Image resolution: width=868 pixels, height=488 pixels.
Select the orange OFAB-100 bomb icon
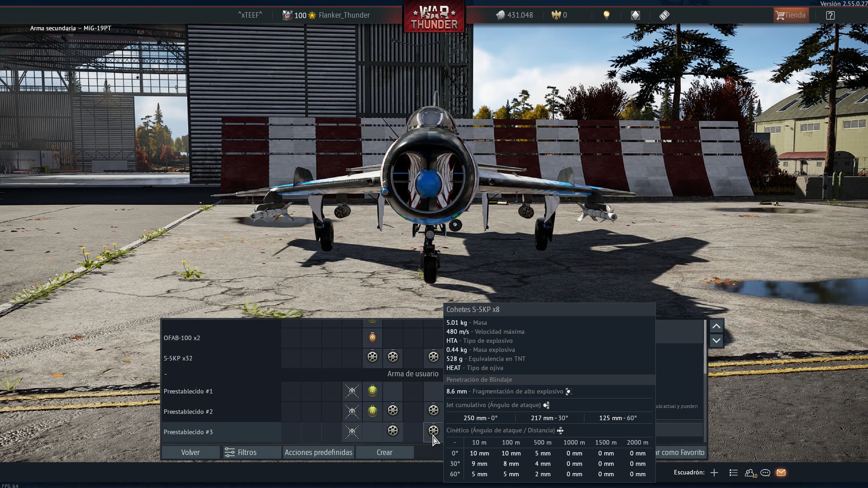(x=372, y=338)
